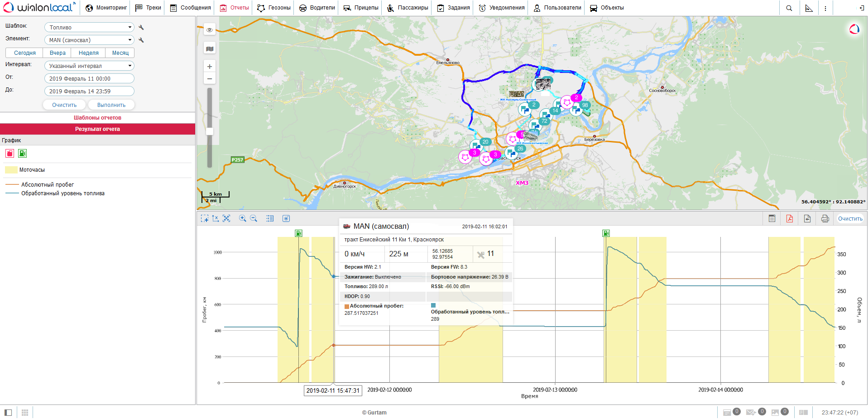Click the map zoom slider handle
868x419 pixels.
click(210, 131)
